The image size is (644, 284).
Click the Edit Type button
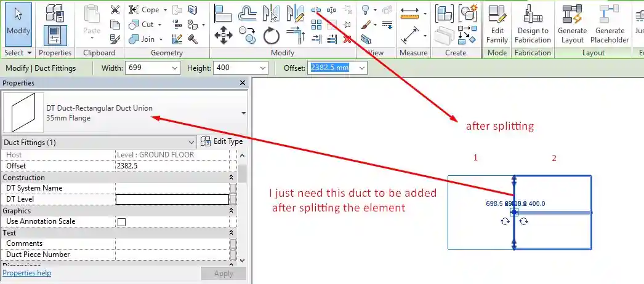222,142
